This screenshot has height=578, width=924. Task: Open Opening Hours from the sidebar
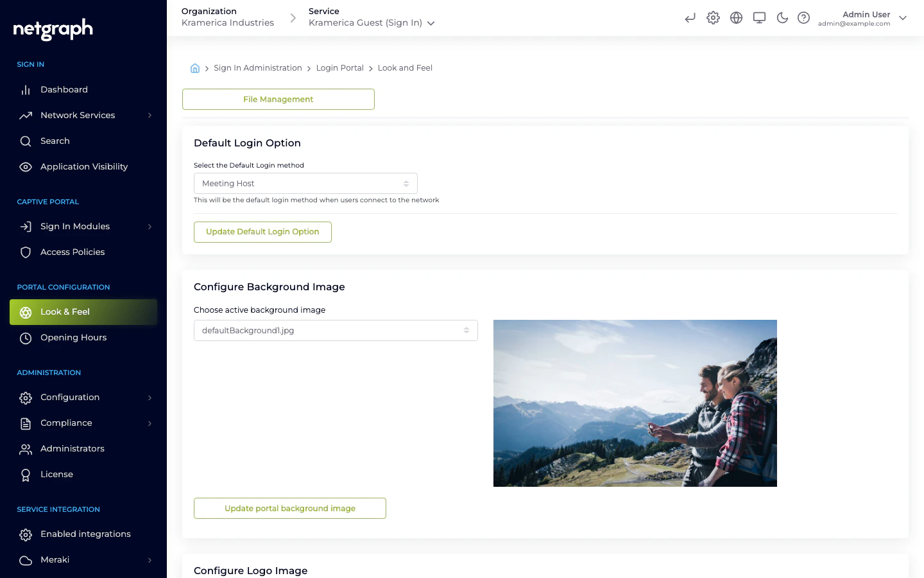point(73,337)
